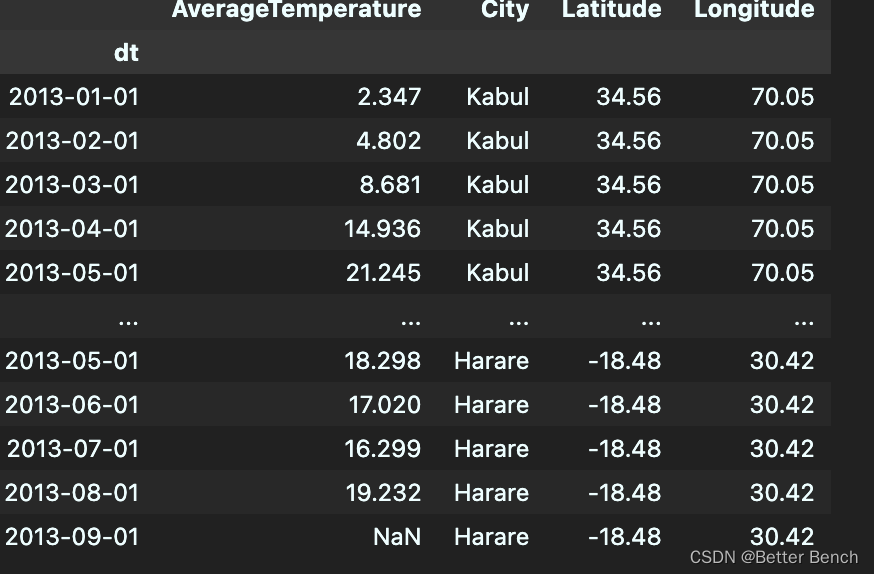Click the ellipsis under AverageTemperature
Viewport: 874px width, 574px height.
(411, 322)
